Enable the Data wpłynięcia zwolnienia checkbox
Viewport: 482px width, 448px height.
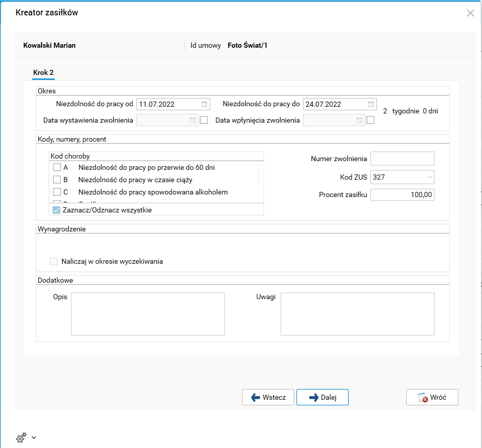[x=371, y=121]
